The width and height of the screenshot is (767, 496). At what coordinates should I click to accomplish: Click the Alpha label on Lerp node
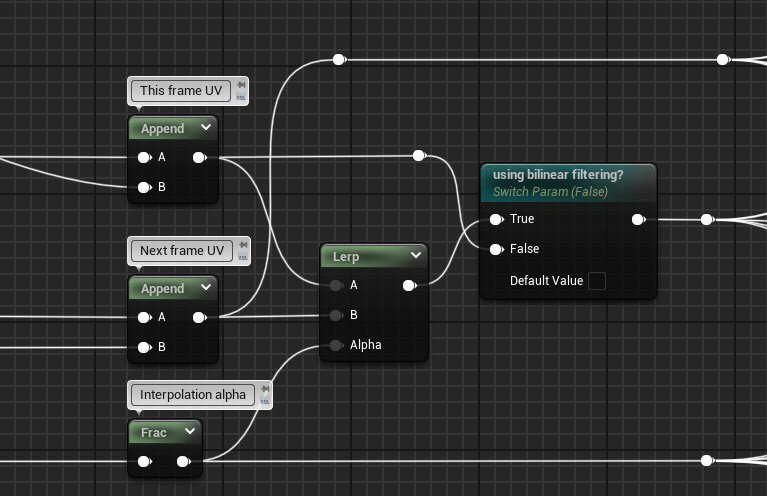(365, 345)
